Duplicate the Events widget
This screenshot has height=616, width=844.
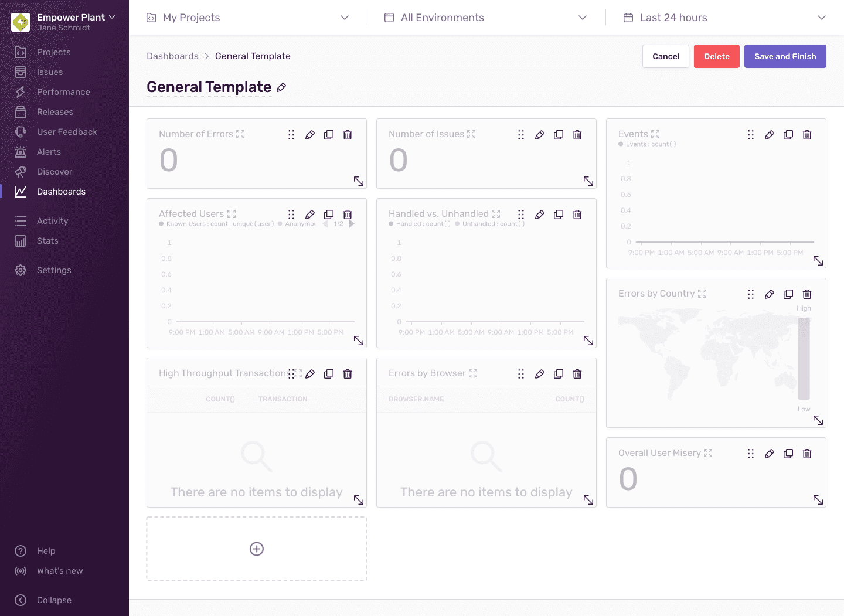[x=788, y=135]
